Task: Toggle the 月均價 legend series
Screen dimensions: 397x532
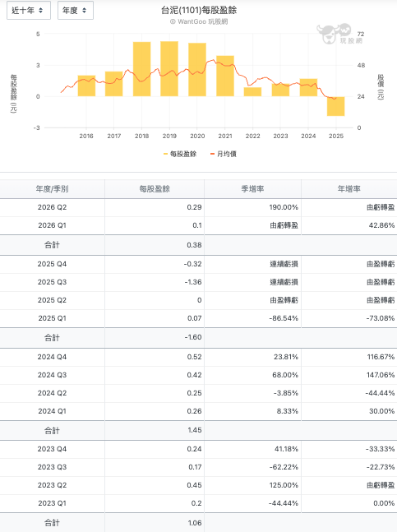Action: [223, 154]
